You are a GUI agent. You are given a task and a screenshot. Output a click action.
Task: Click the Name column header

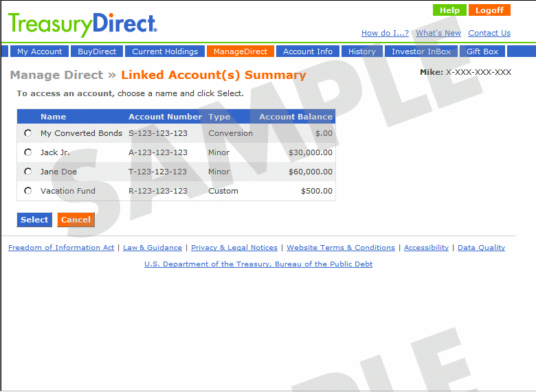click(x=54, y=117)
